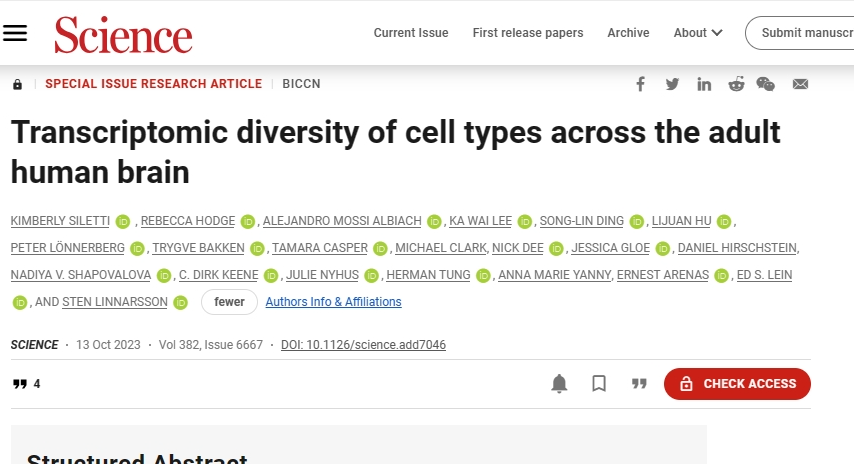Open the DOI link for the article
The height and width of the screenshot is (464, 854).
[x=363, y=345]
